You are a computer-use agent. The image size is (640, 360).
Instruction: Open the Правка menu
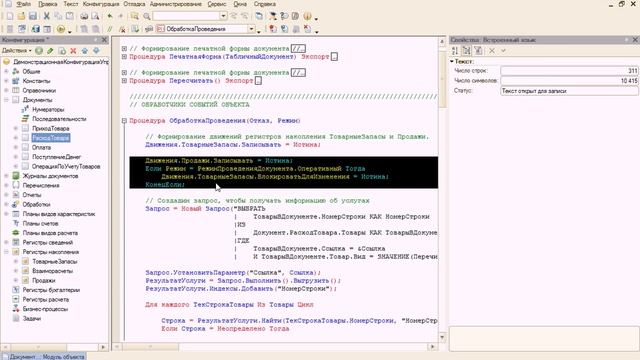pyautogui.click(x=47, y=4)
